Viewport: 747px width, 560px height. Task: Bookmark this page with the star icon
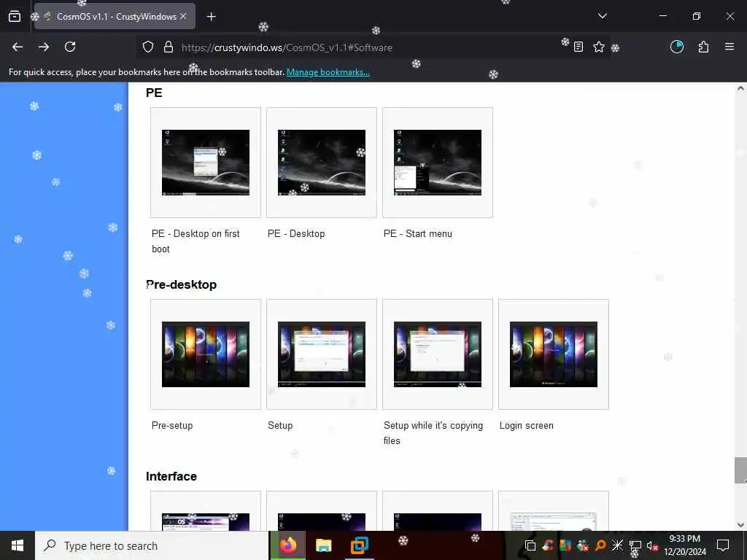point(599,47)
